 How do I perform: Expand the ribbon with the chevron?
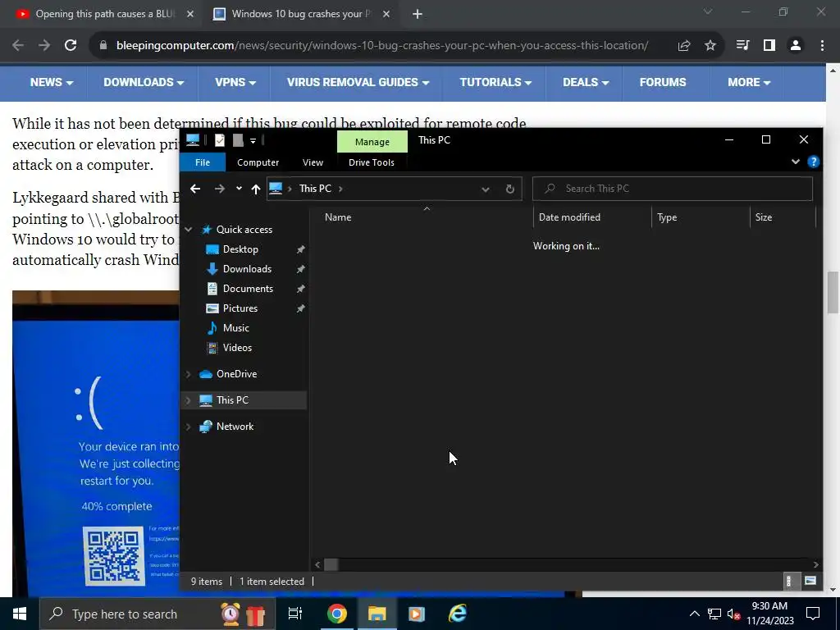[x=796, y=162]
